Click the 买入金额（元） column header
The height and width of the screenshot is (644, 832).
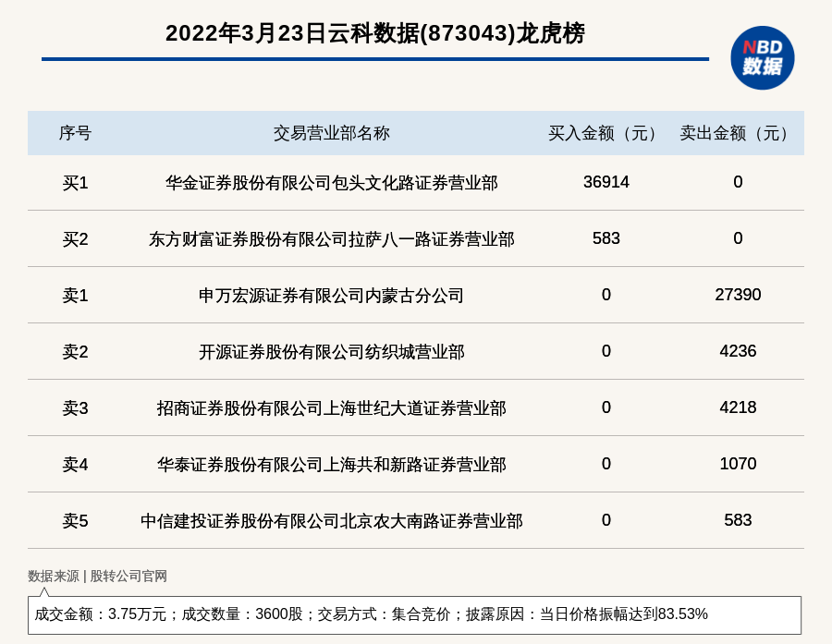[x=606, y=133]
